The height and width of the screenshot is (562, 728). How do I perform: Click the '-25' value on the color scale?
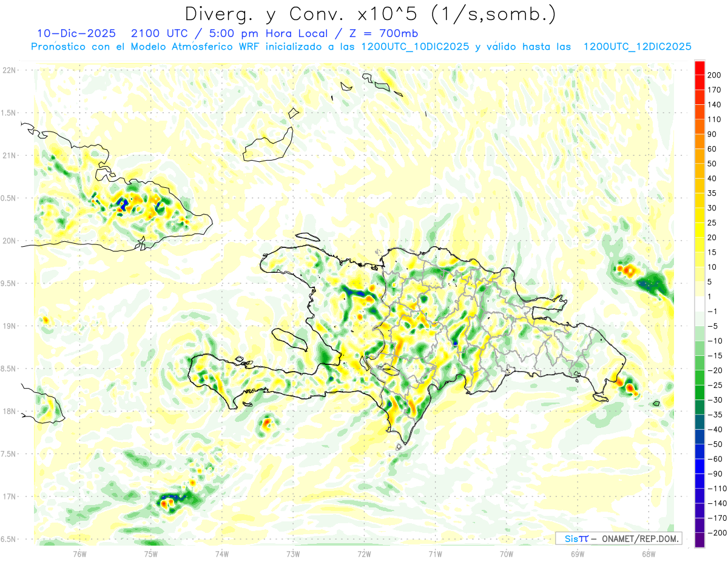click(714, 385)
